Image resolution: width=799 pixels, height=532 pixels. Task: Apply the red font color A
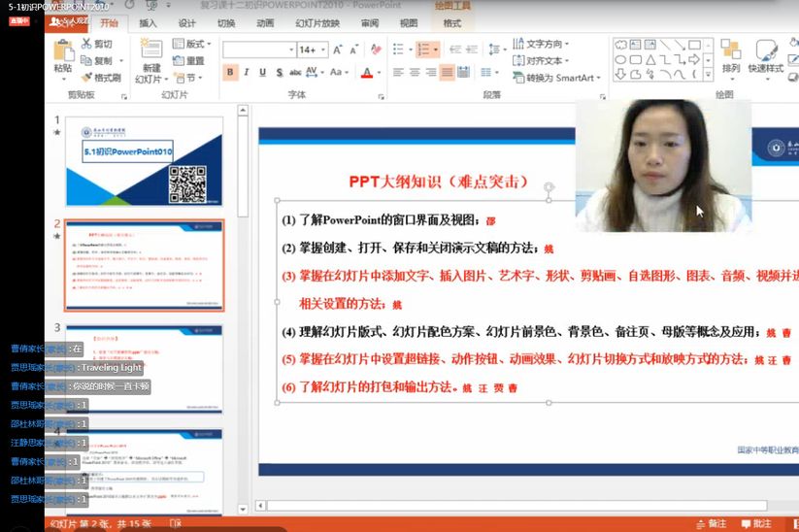coord(366,73)
